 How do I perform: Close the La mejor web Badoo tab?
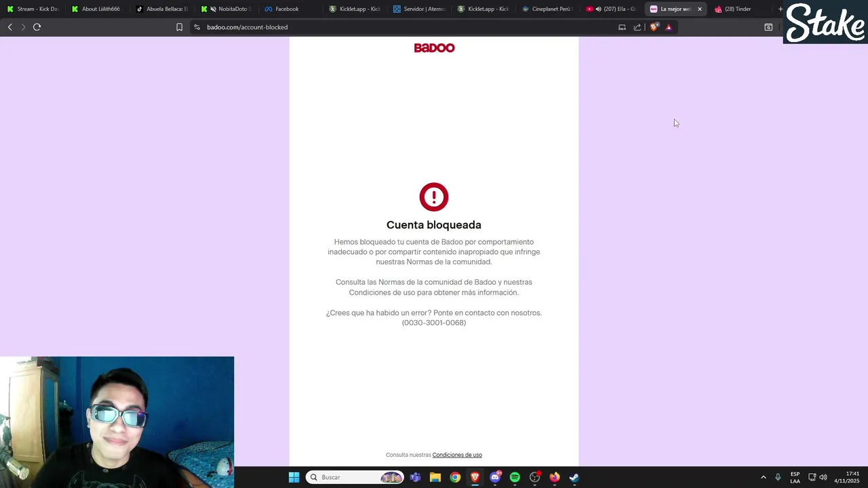click(x=700, y=9)
